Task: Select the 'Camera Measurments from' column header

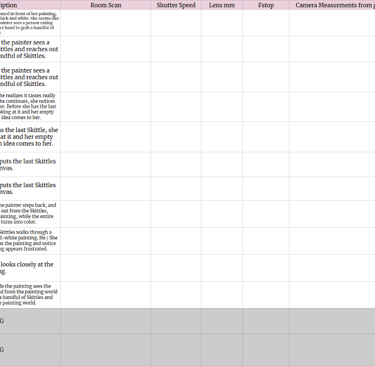Action: click(x=332, y=5)
